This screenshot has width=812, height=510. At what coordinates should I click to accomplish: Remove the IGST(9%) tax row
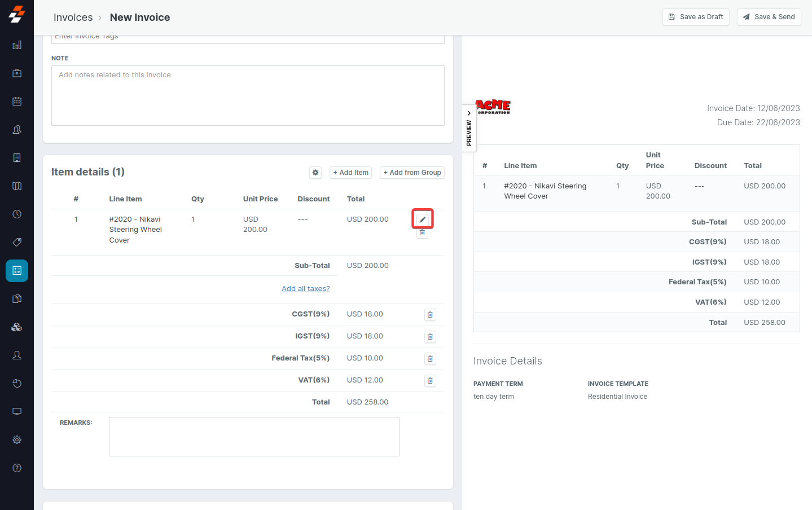tap(430, 337)
